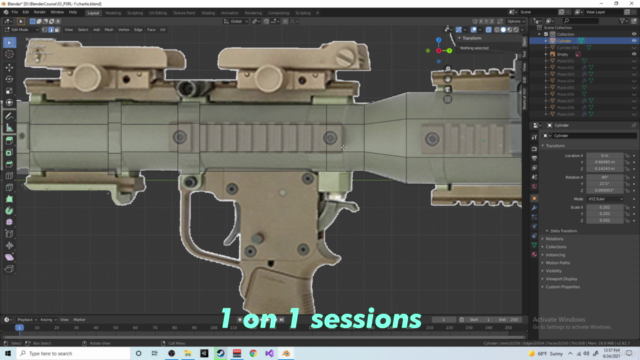Select the Cursor tool in the viewport toolbar

click(x=9, y=54)
